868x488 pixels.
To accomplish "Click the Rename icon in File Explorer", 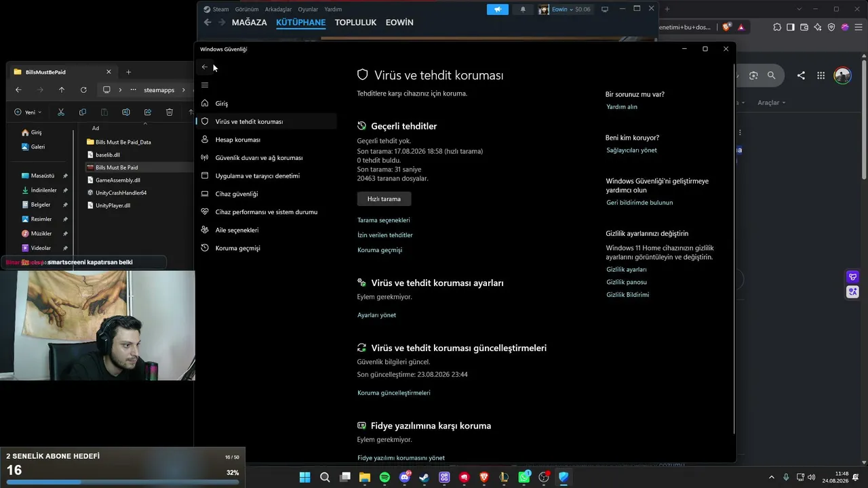I will click(126, 112).
